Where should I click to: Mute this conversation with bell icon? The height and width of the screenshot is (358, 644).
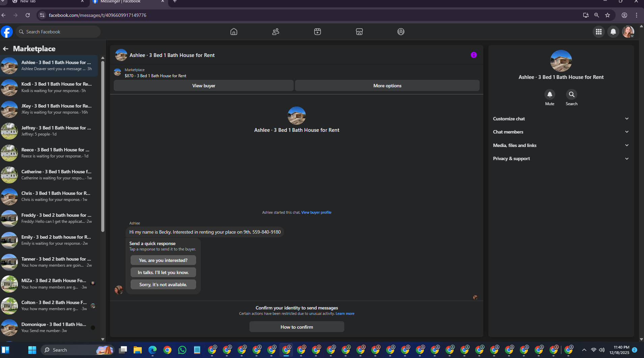549,94
